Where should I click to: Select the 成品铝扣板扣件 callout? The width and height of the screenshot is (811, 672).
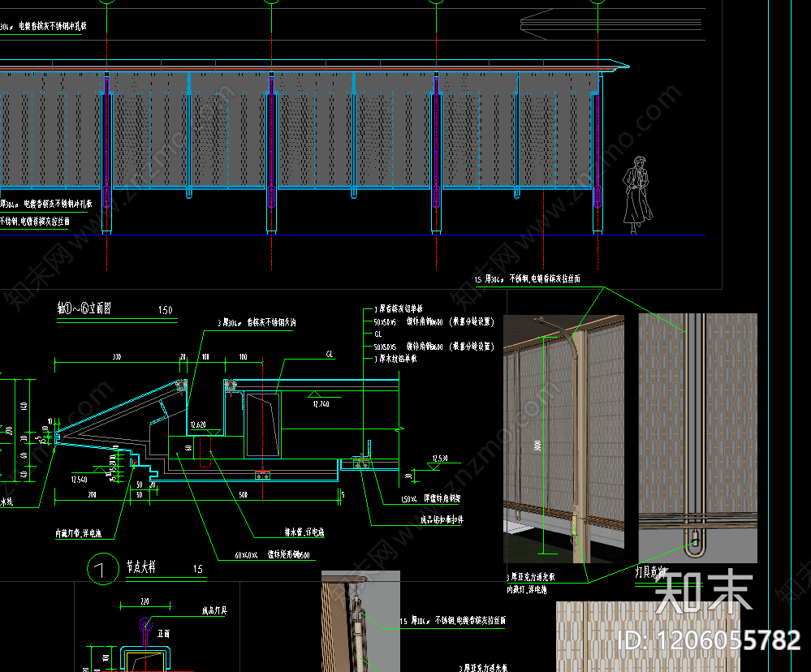(x=441, y=519)
